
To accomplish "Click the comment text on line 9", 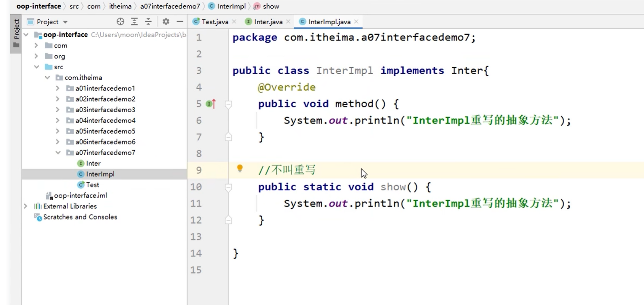I will pyautogui.click(x=287, y=170).
